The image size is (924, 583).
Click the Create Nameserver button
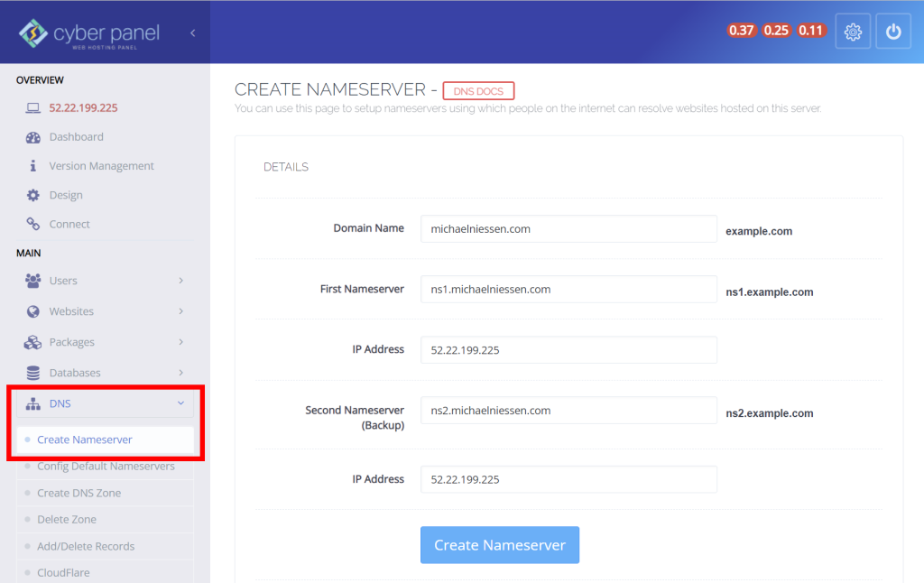pos(500,545)
